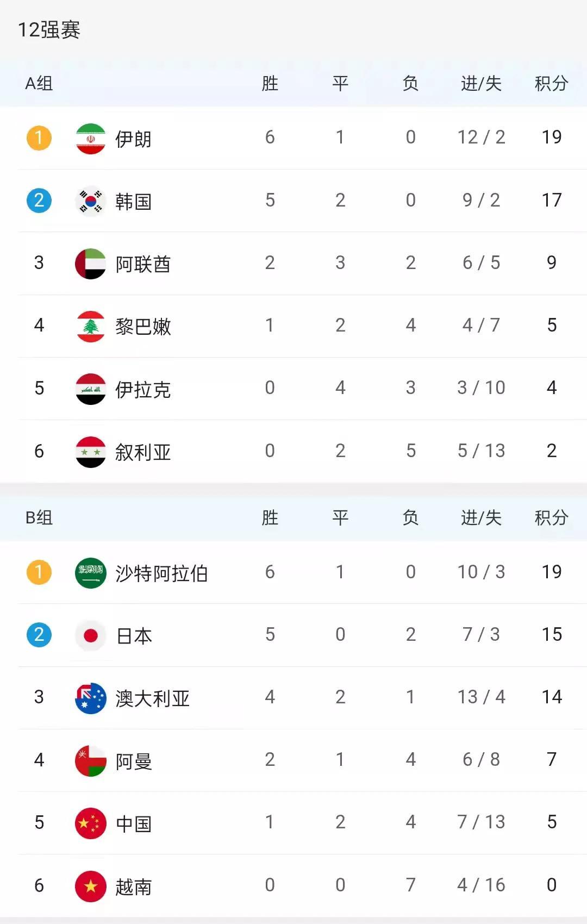This screenshot has height=924, width=587.
Task: Tap the Iraq flag icon
Action: pyautogui.click(x=90, y=389)
